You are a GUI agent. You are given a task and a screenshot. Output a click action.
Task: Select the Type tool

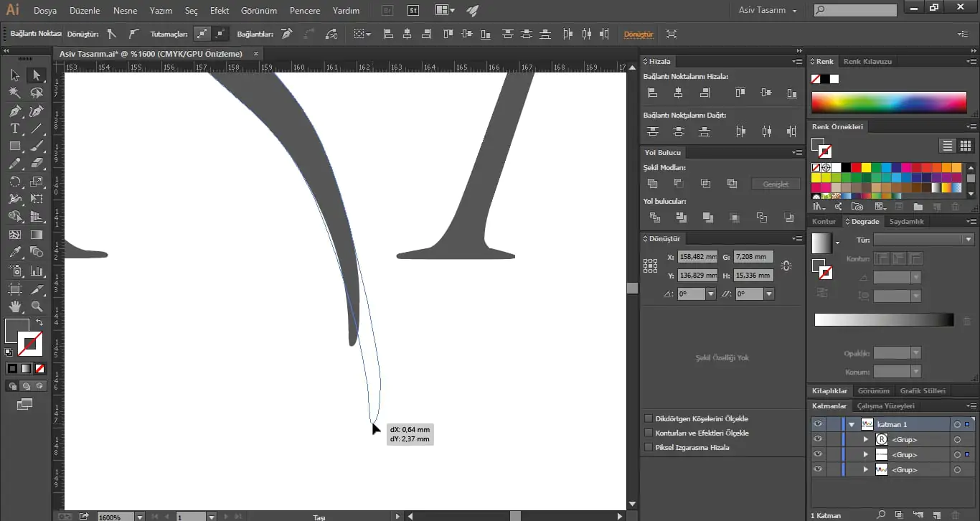click(x=14, y=129)
